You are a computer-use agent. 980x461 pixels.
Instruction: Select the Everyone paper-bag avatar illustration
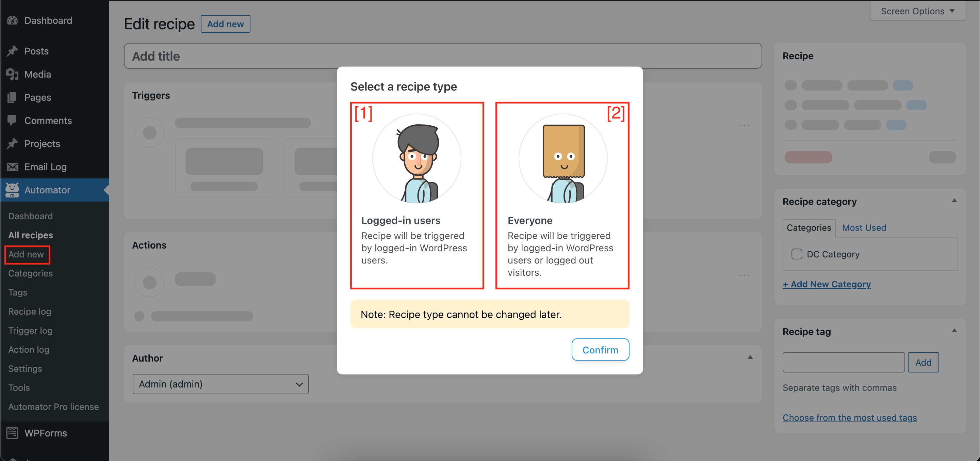(563, 159)
